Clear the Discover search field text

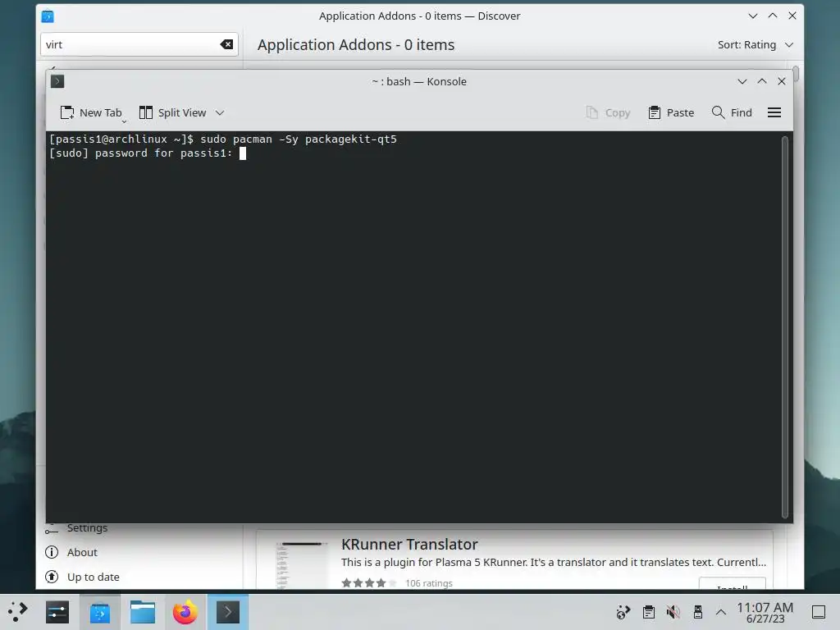point(226,44)
